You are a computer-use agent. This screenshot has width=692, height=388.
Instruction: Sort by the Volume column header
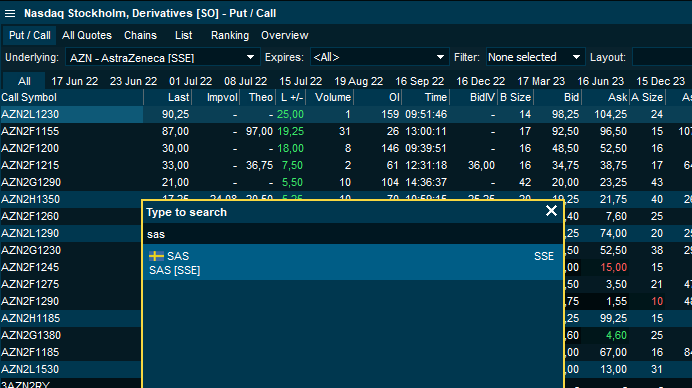[x=333, y=98]
